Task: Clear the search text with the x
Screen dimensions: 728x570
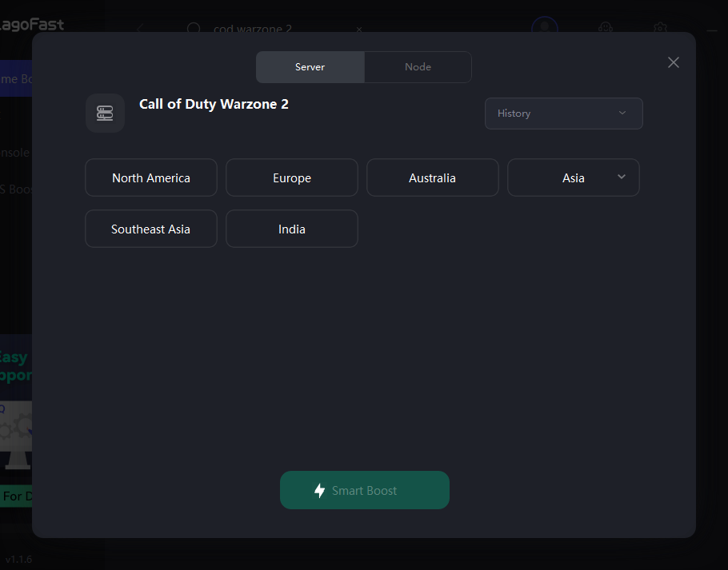Action: pyautogui.click(x=359, y=30)
